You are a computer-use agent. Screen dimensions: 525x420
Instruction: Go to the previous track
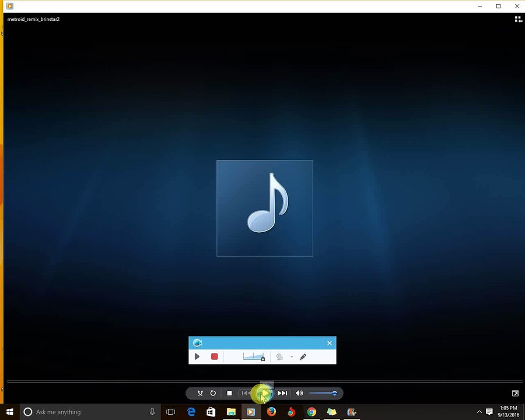[x=246, y=393]
